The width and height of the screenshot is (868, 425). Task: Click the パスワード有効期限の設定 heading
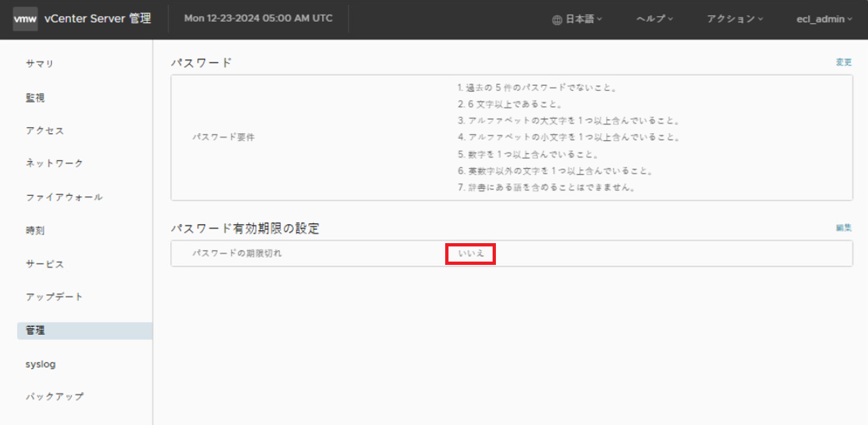tap(245, 229)
